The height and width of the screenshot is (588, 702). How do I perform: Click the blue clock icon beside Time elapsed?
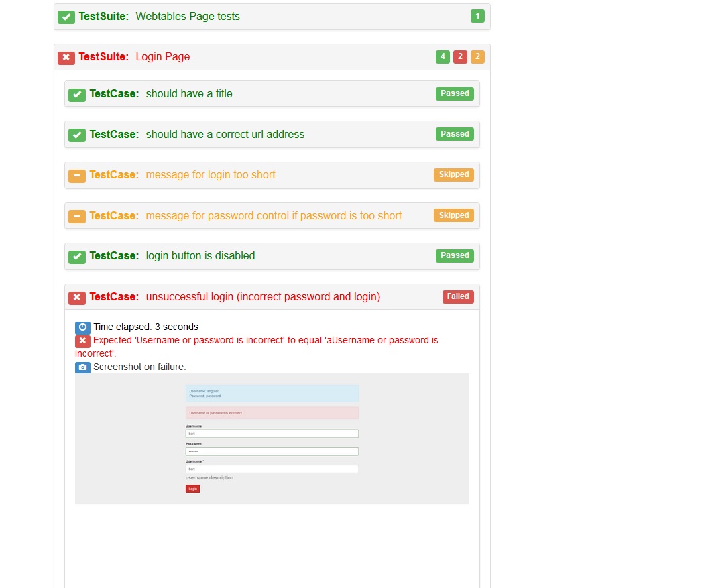(82, 327)
